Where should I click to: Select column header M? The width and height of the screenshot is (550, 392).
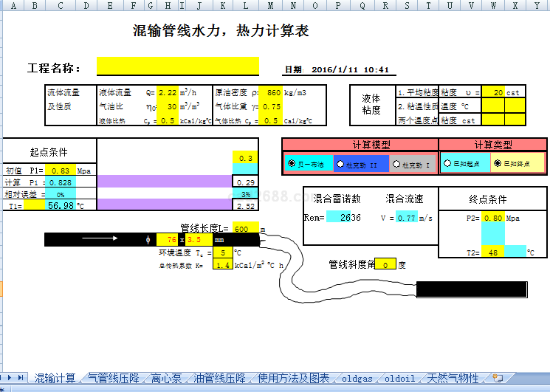pyautogui.click(x=270, y=6)
